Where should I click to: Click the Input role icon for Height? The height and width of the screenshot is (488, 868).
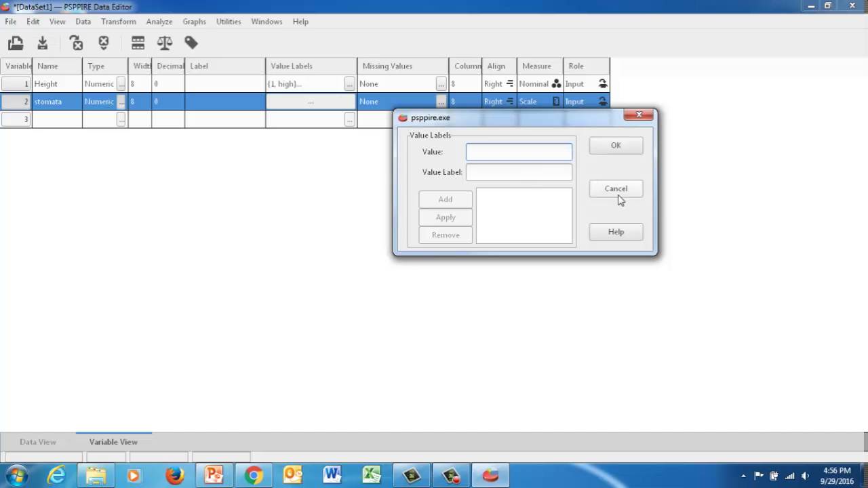point(602,84)
